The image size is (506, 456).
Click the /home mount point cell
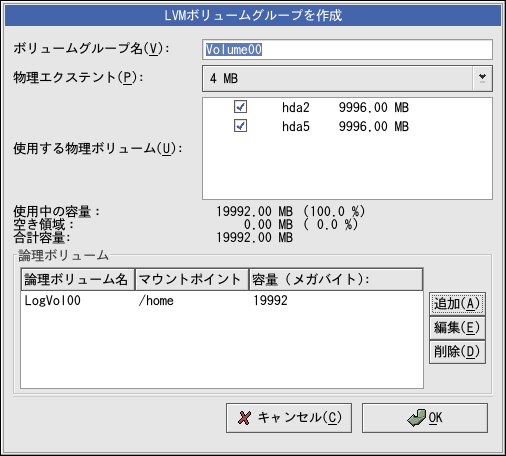[156, 301]
